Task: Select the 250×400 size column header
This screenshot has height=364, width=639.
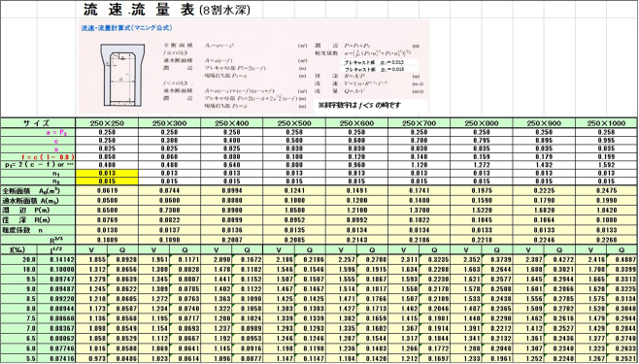Action: (x=232, y=123)
